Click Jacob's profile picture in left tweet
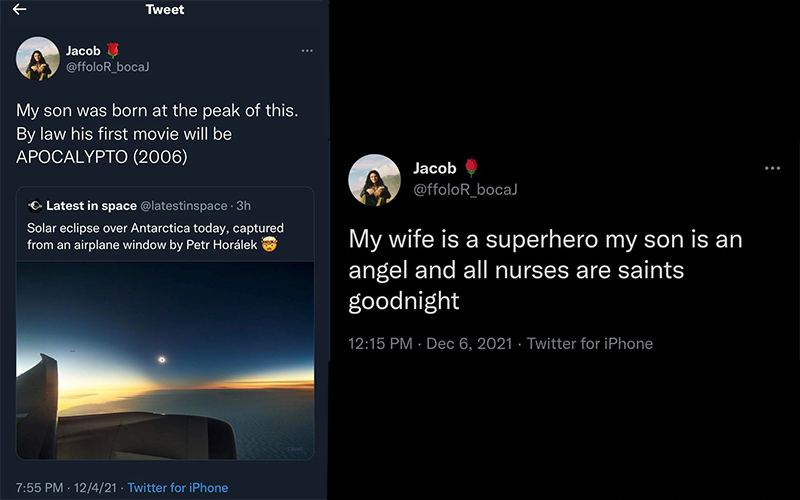The image size is (800, 500). click(x=38, y=58)
